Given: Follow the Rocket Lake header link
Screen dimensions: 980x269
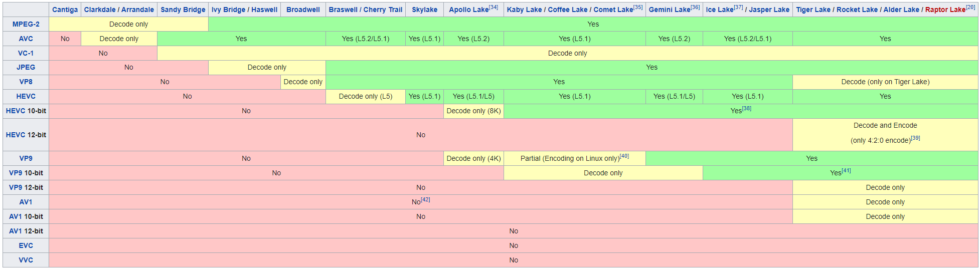Looking at the screenshot, I should pyautogui.click(x=857, y=10).
